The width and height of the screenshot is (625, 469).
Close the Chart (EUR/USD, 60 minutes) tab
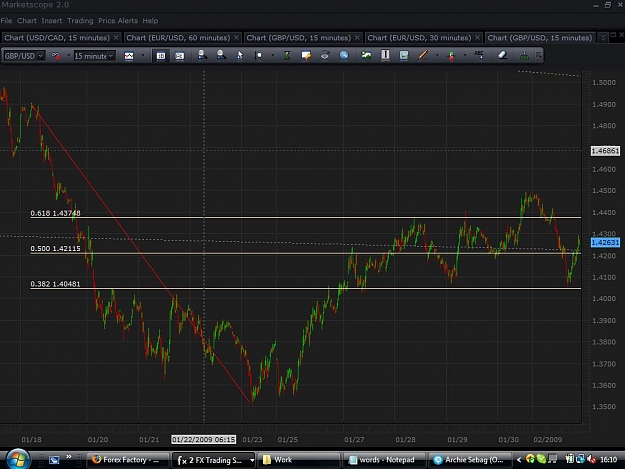click(236, 37)
